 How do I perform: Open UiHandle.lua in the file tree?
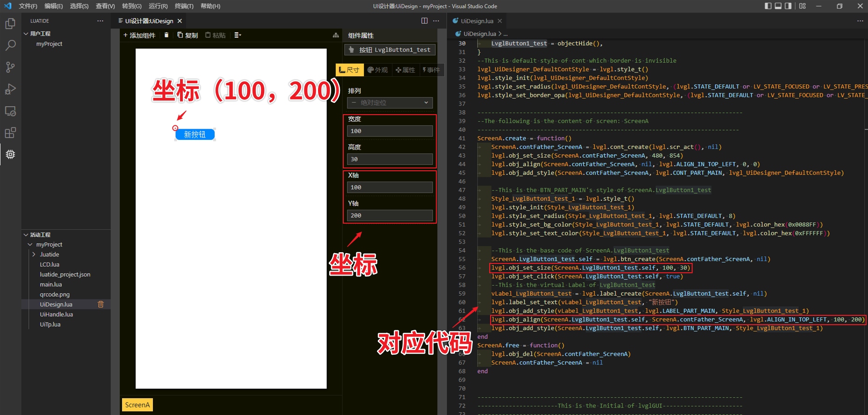[x=57, y=314]
